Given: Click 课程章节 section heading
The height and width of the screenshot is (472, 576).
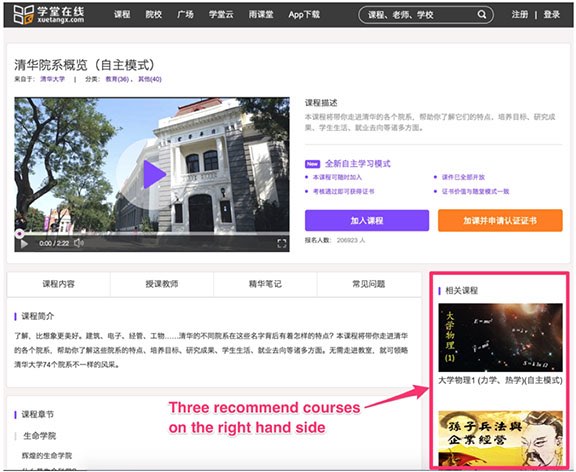Looking at the screenshot, I should point(37,414).
